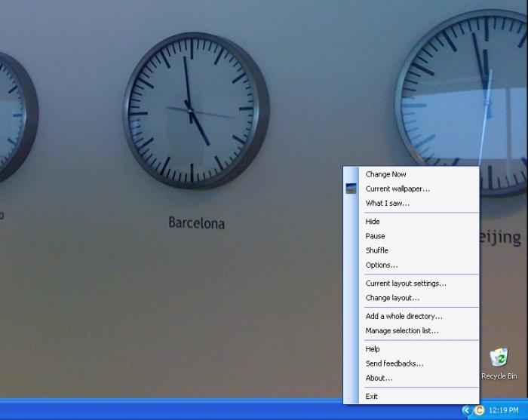528x420 pixels.
Task: Select Send feedbacks... menu item
Action: [x=411, y=363]
